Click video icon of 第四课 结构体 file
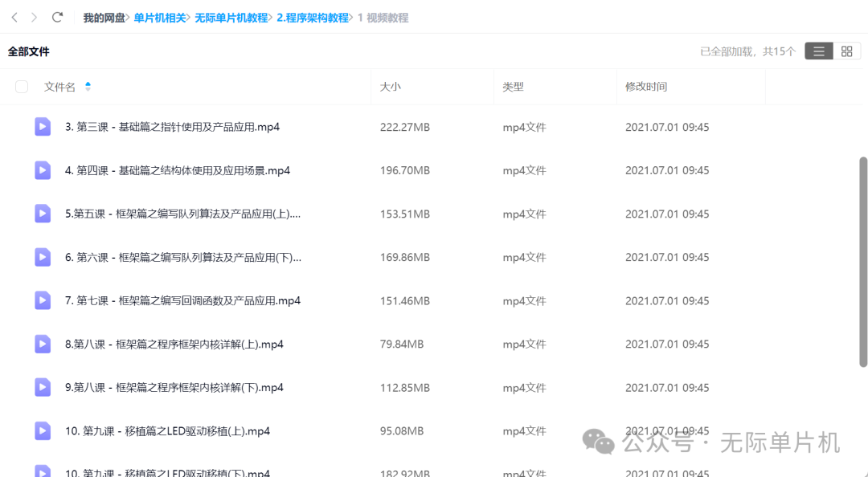Screen dimensions: 868x477 (x=43, y=170)
